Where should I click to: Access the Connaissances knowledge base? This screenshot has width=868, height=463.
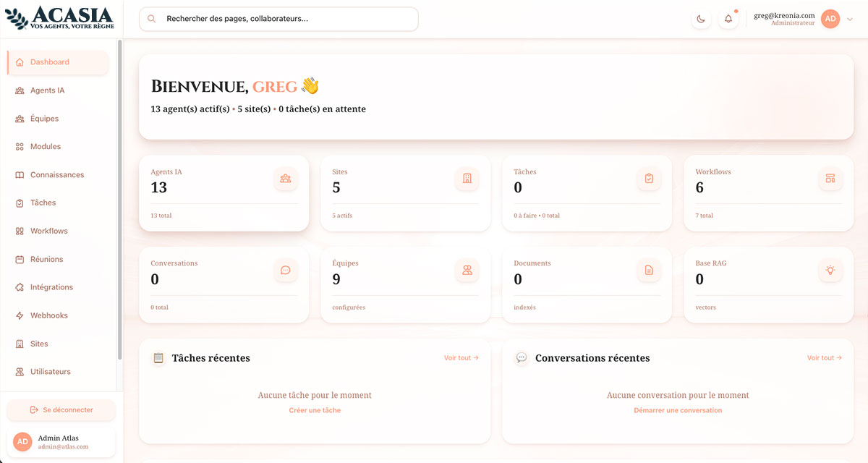57,174
